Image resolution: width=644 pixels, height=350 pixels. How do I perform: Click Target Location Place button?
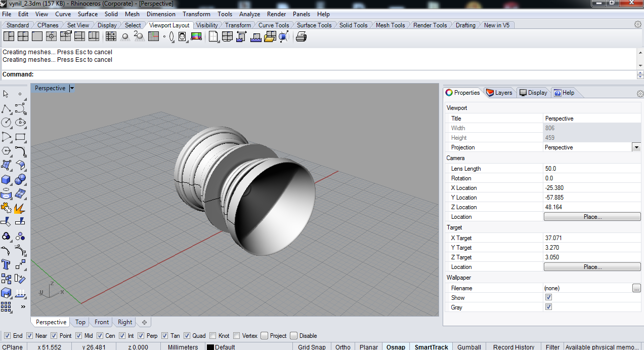pos(592,267)
